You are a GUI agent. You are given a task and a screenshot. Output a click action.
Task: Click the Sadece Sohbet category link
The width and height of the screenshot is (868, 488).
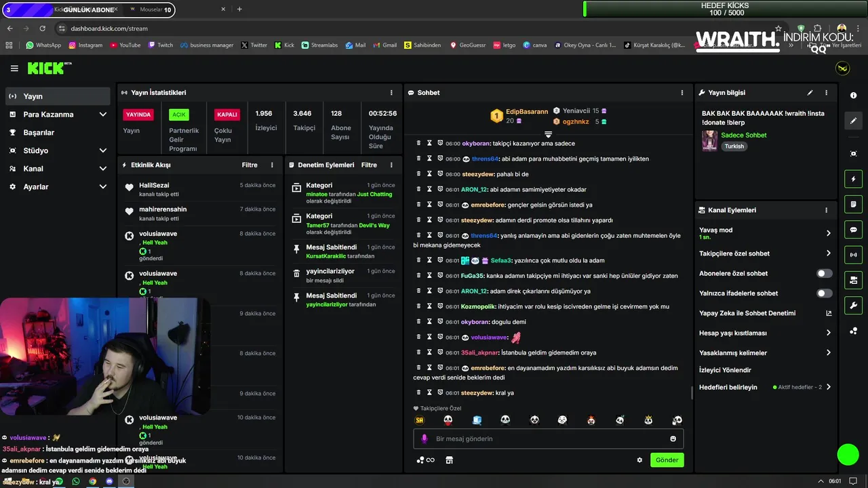(744, 135)
